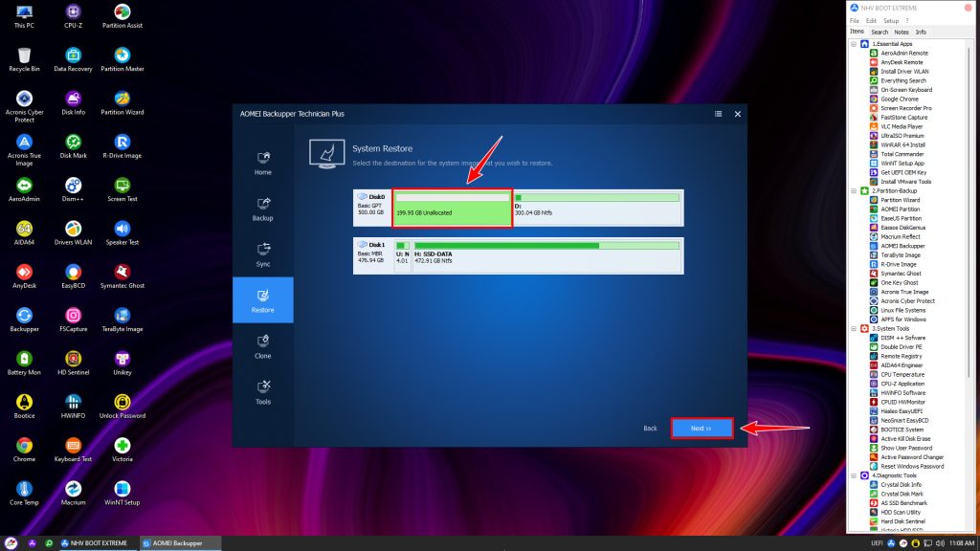Select the H: SSD-DATA partition on Disk1

click(546, 255)
